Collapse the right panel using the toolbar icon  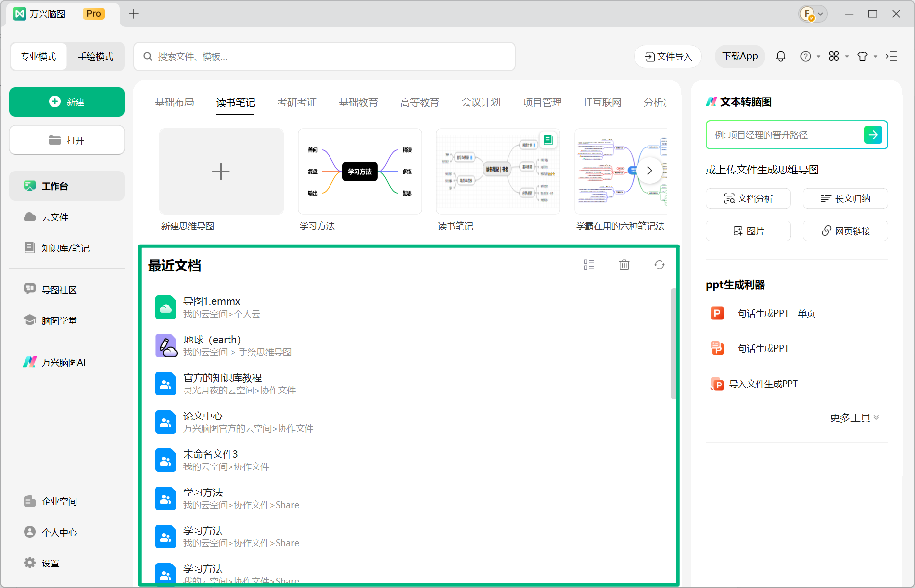pyautogui.click(x=891, y=56)
